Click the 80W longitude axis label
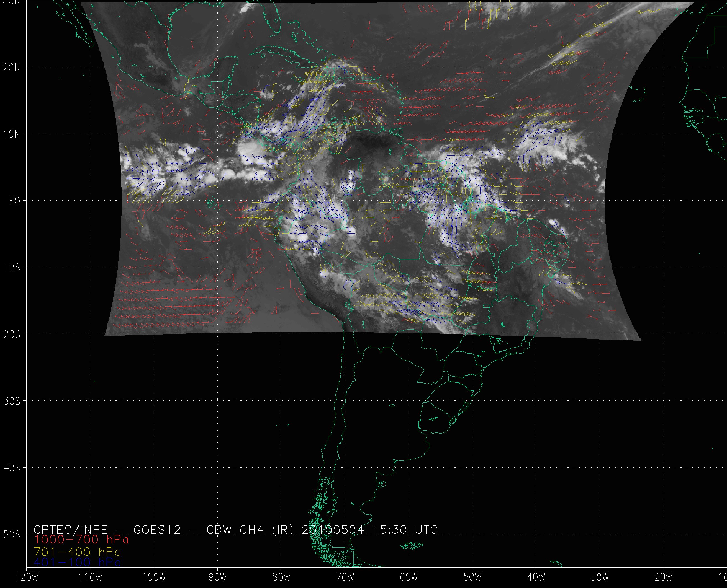Viewport: 727px width, 588px height. point(281,577)
